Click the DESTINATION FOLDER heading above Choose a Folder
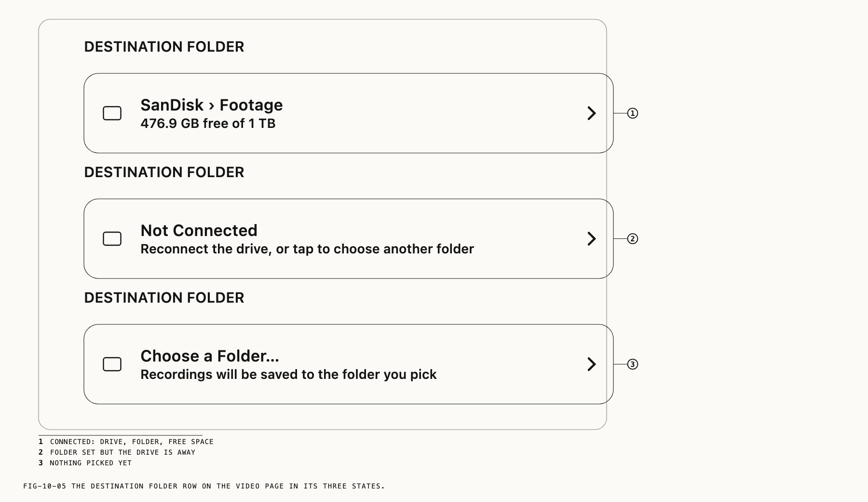 (164, 298)
